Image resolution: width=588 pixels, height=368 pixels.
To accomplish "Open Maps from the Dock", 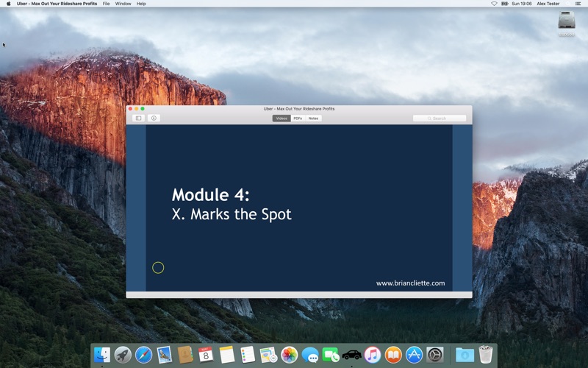I will 268,355.
